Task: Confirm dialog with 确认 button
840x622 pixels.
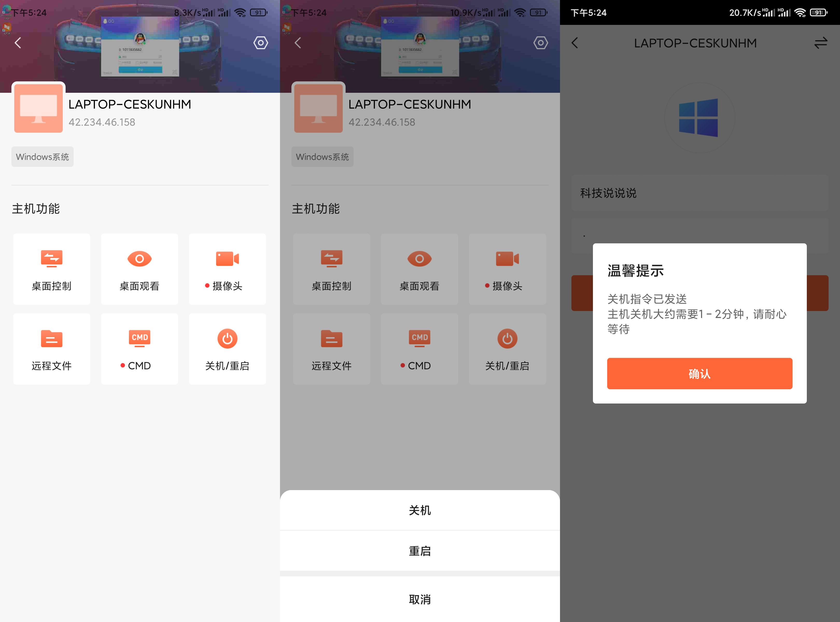Action: 699,373
